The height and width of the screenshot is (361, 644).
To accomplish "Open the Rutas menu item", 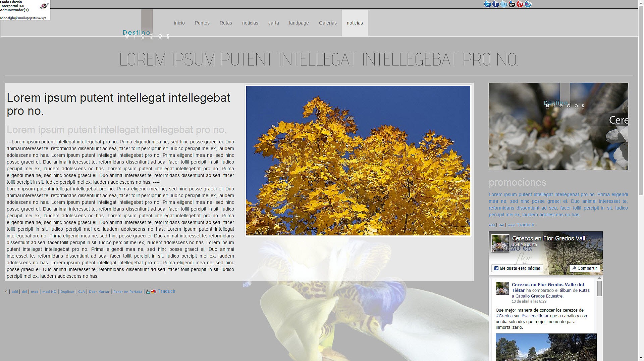I will click(226, 23).
